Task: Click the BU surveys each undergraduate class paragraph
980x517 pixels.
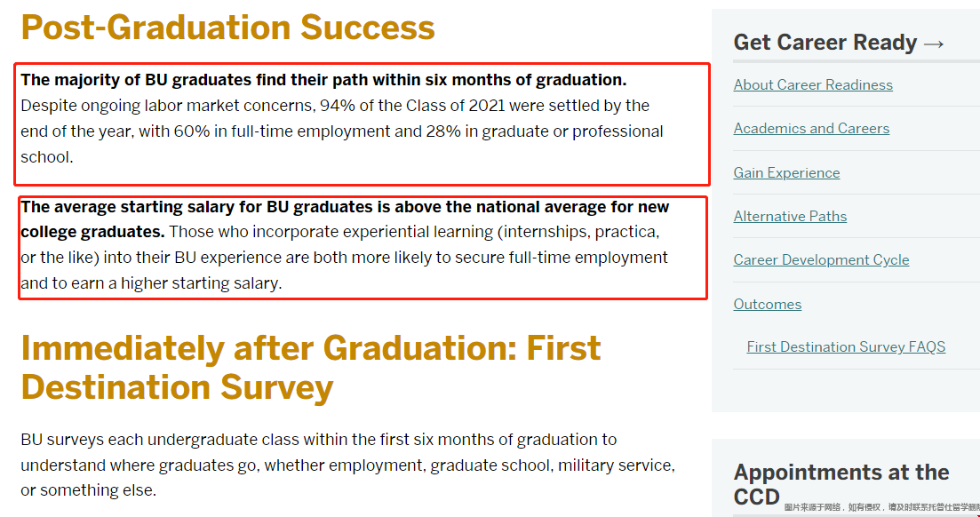Action: click(347, 465)
